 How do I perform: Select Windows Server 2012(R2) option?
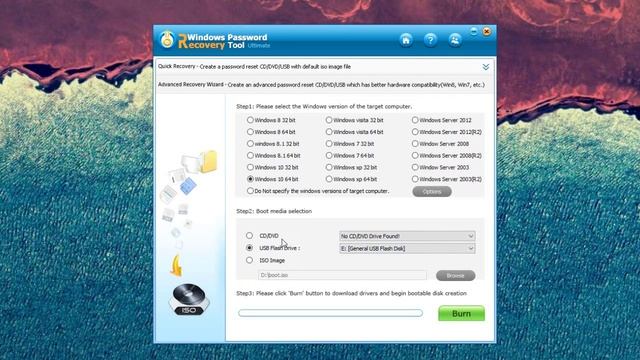pos(415,132)
